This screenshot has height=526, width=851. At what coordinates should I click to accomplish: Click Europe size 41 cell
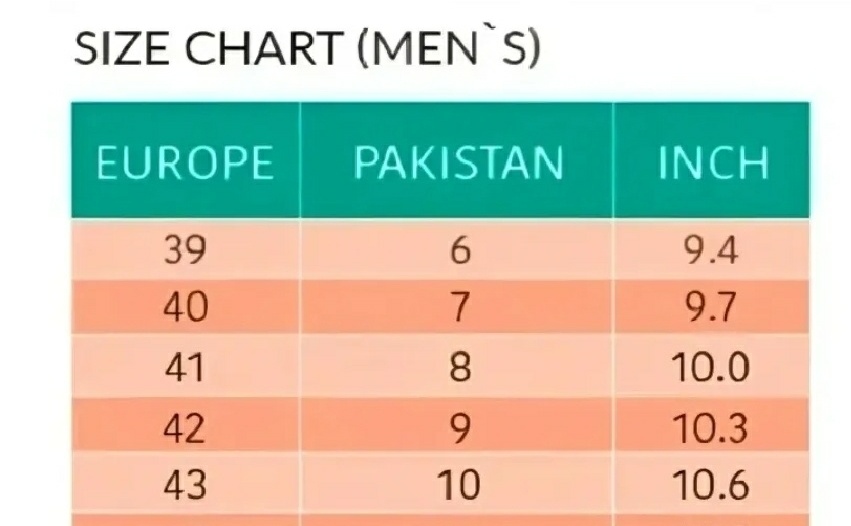(186, 366)
